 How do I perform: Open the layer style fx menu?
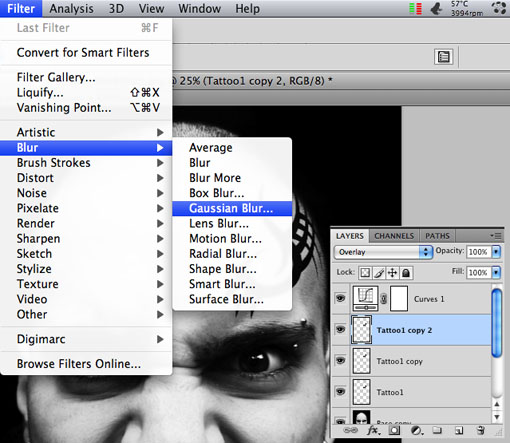click(373, 430)
